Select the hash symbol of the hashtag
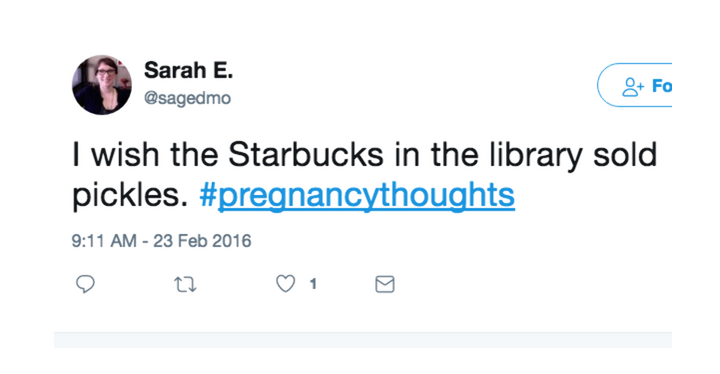 [x=208, y=195]
